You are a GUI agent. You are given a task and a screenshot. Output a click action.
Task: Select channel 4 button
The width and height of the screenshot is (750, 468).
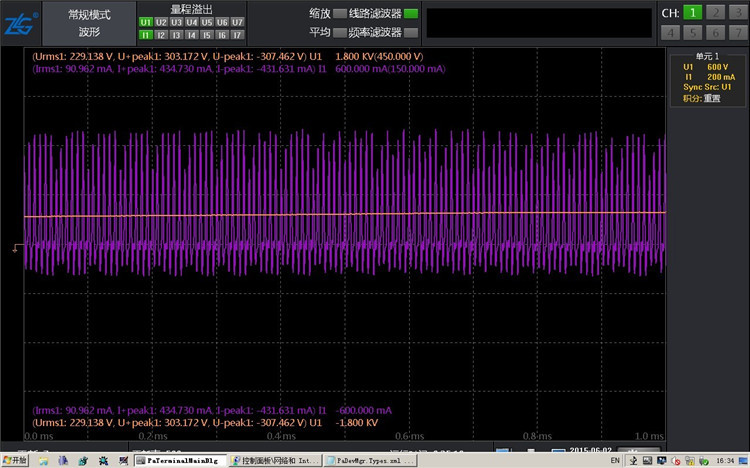pyautogui.click(x=671, y=31)
